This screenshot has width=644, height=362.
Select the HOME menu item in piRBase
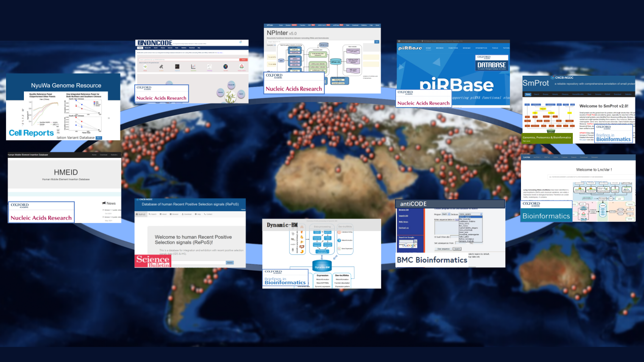428,48
